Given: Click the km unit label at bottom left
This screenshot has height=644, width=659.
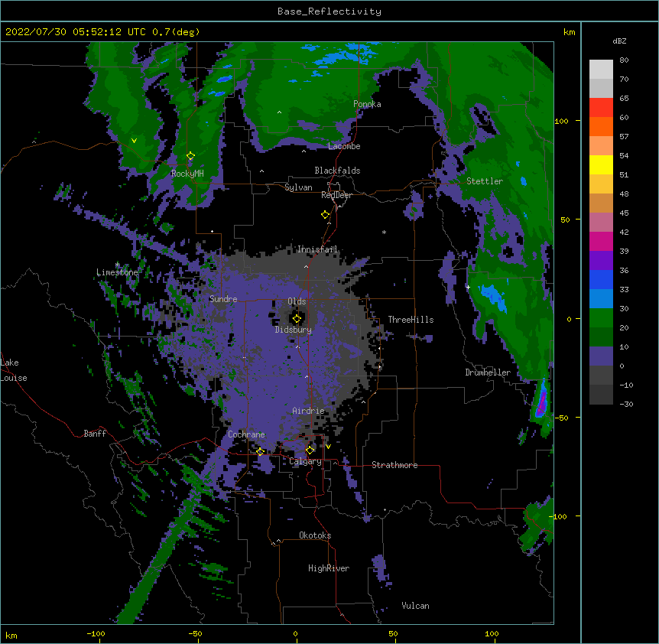Looking at the screenshot, I should (x=11, y=635).
